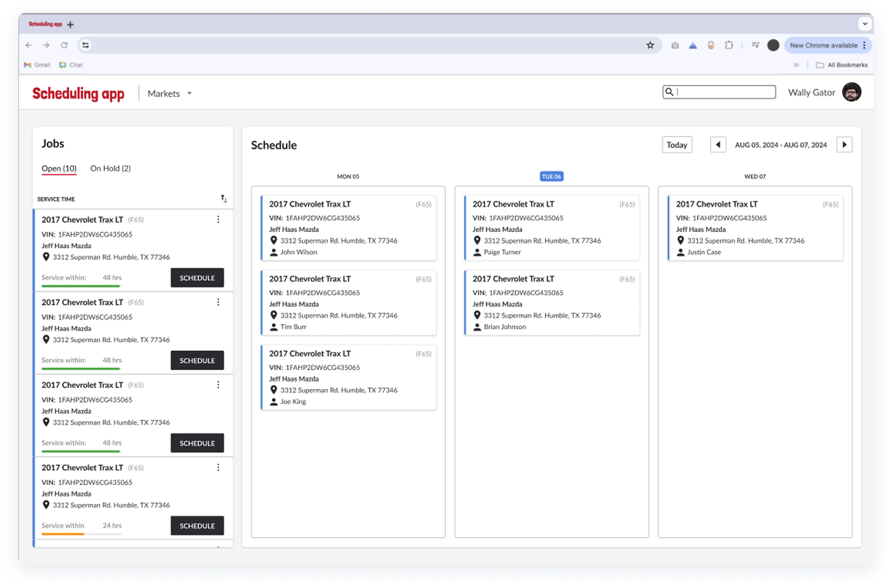Select the Open (10) tab

[59, 168]
